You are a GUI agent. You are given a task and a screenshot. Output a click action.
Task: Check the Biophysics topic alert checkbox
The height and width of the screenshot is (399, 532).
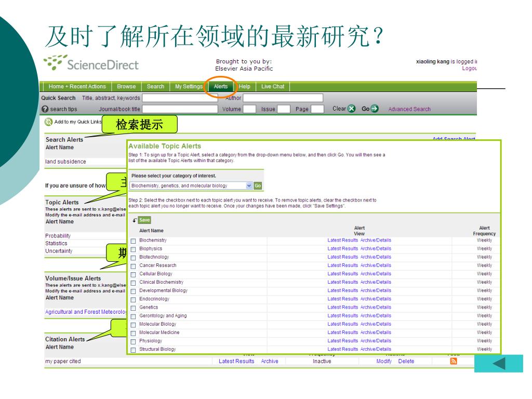pos(134,249)
